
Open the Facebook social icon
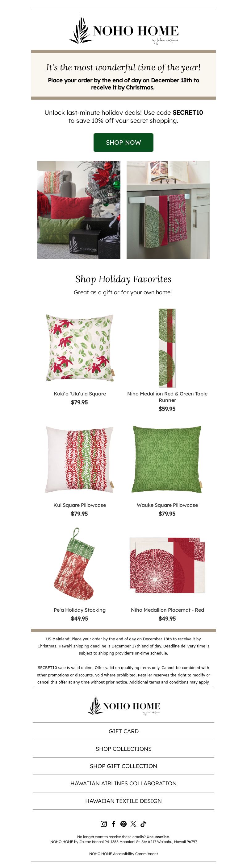114,824
